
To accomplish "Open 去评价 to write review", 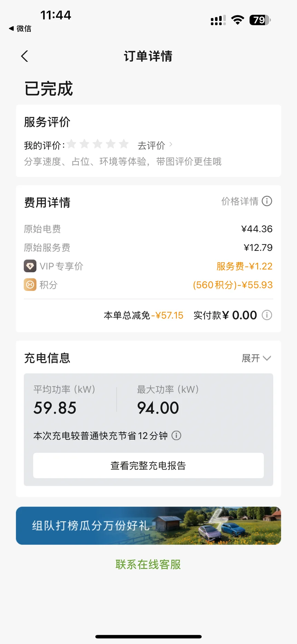I will (151, 145).
